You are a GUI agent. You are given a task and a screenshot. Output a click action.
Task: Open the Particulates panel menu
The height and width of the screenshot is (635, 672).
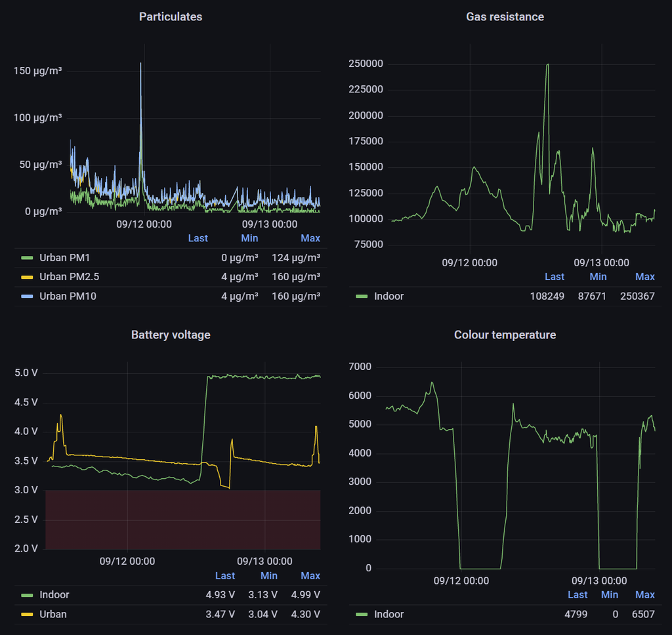click(x=170, y=16)
